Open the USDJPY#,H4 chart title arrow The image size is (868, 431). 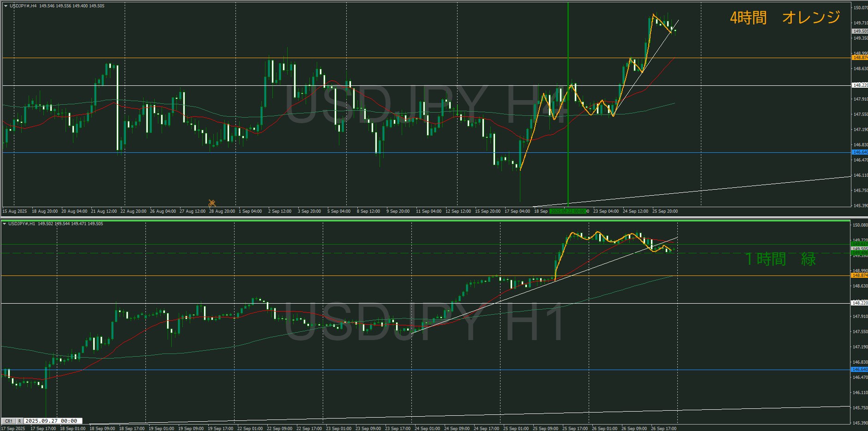(6, 6)
